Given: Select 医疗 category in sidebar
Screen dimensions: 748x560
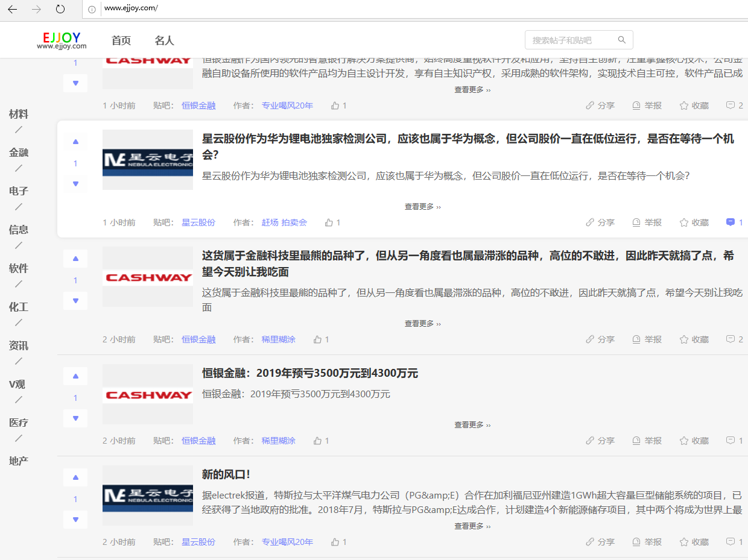Looking at the screenshot, I should 19,423.
